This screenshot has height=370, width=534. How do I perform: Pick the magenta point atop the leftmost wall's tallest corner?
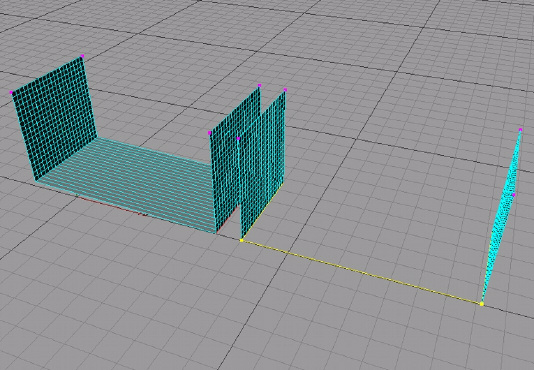[82, 56]
